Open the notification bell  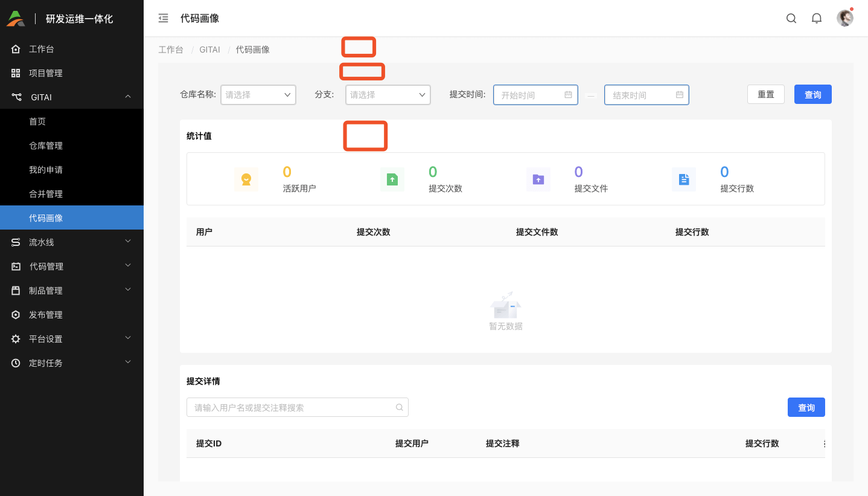(x=817, y=18)
